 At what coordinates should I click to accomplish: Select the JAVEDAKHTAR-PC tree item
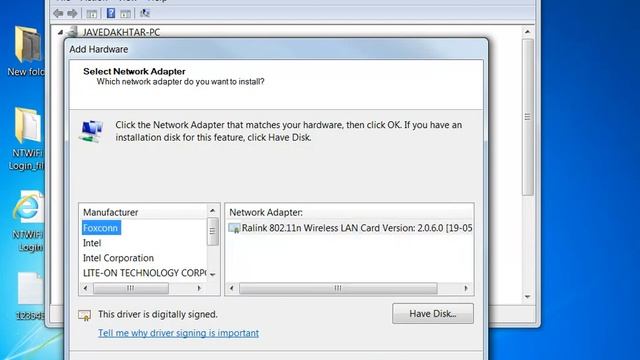tap(121, 32)
